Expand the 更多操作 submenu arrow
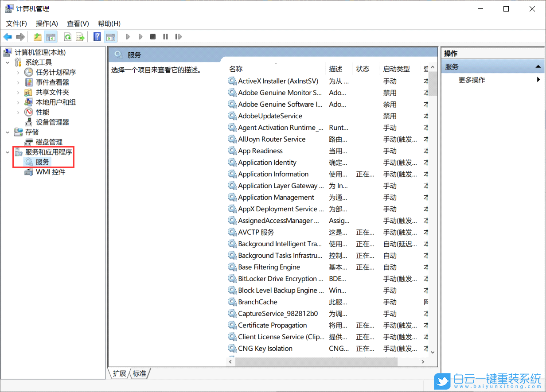 [x=539, y=79]
